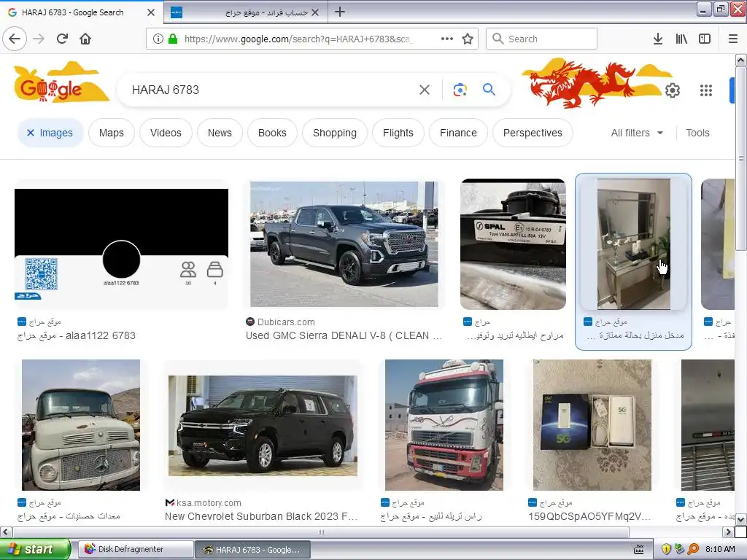Go back to the previous page

click(x=15, y=39)
